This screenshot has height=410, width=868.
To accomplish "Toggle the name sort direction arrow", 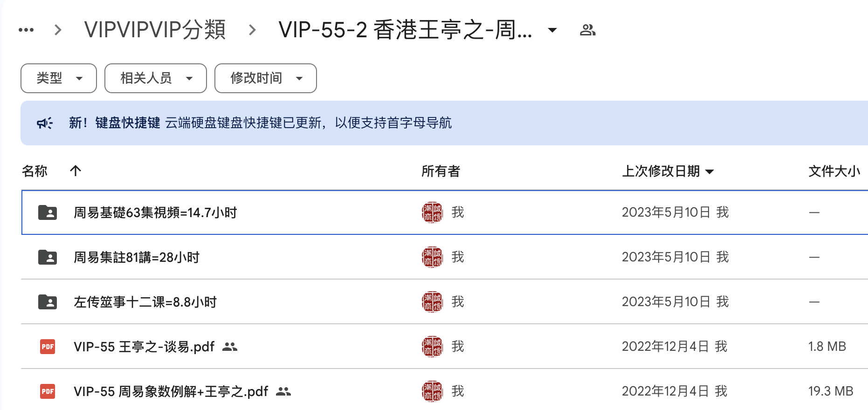I will click(76, 171).
